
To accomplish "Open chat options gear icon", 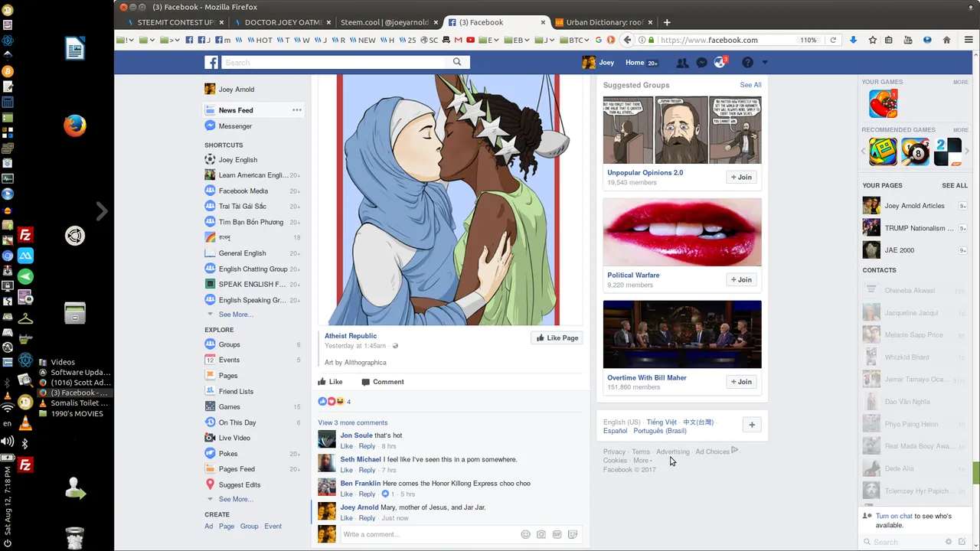I will [x=948, y=542].
